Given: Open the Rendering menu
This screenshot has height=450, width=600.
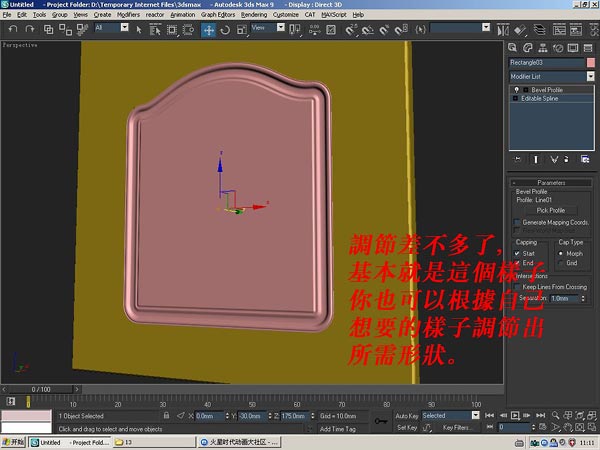Looking at the screenshot, I should click(x=254, y=16).
